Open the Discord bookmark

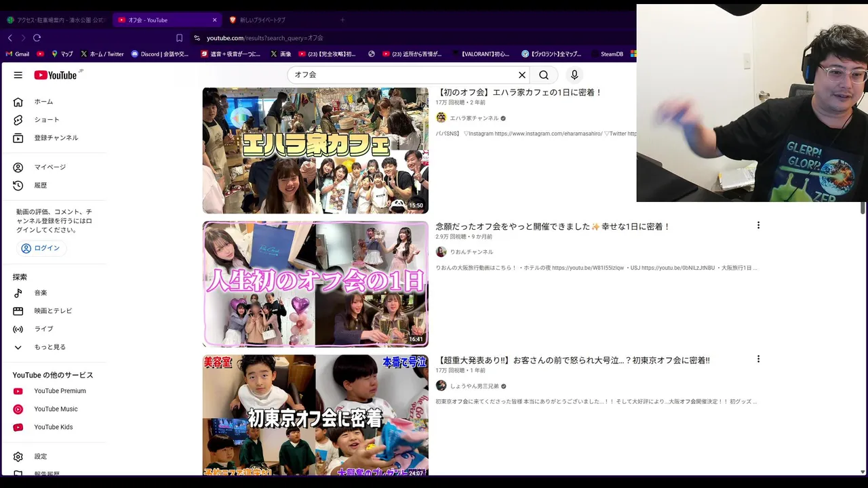pyautogui.click(x=160, y=54)
